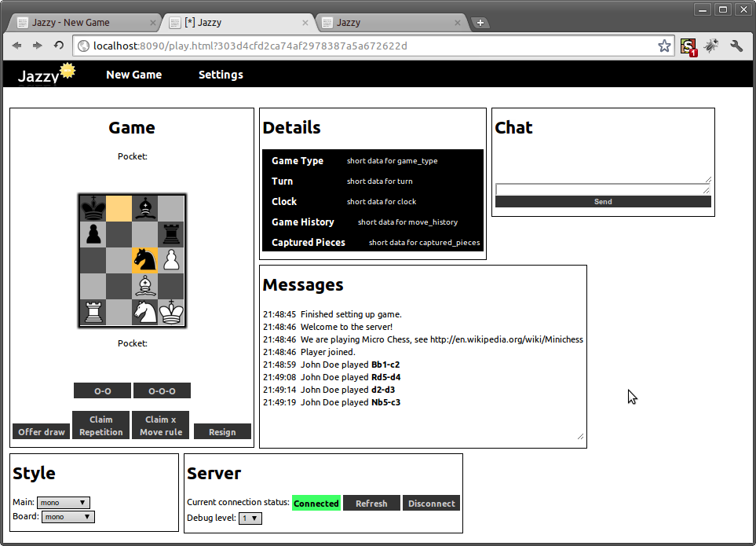Image resolution: width=756 pixels, height=546 pixels.
Task: Disconnect from the server
Action: pos(431,504)
